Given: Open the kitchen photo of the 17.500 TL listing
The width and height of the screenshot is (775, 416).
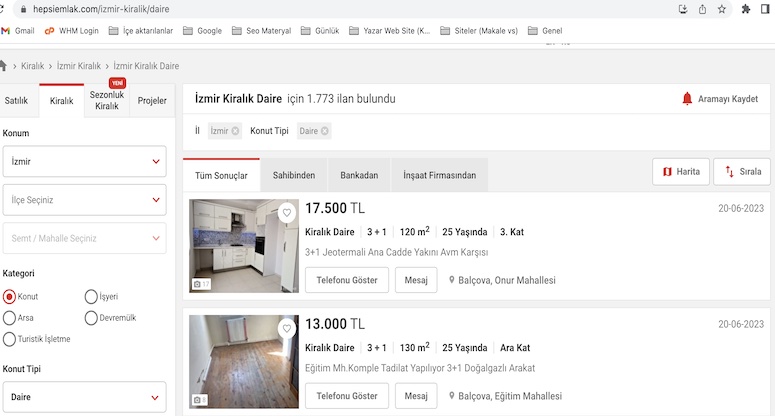Looking at the screenshot, I should (244, 246).
